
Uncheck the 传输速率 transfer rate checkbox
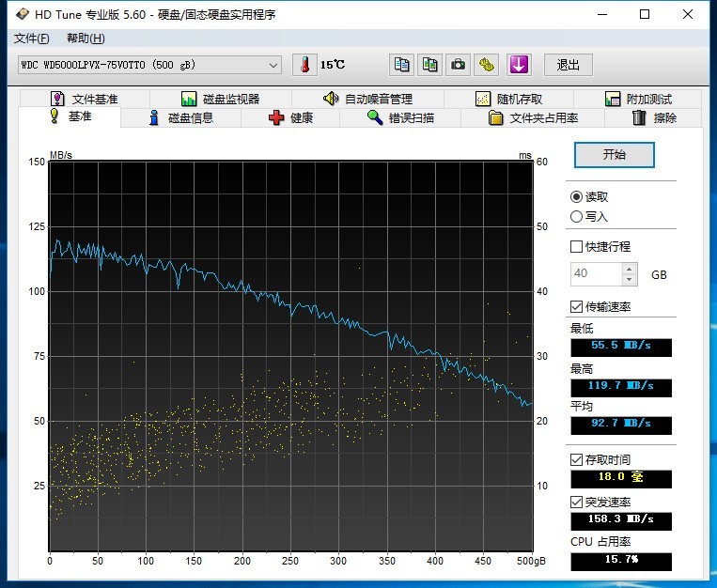pos(576,307)
